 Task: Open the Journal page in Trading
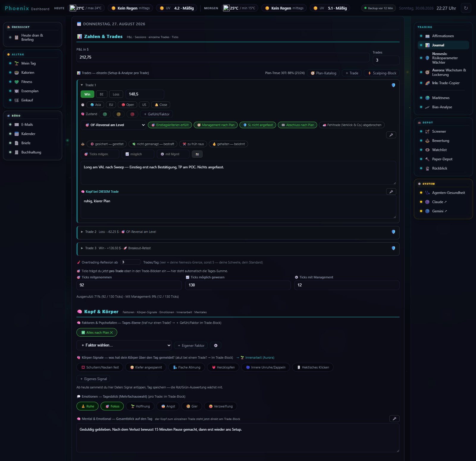(443, 45)
